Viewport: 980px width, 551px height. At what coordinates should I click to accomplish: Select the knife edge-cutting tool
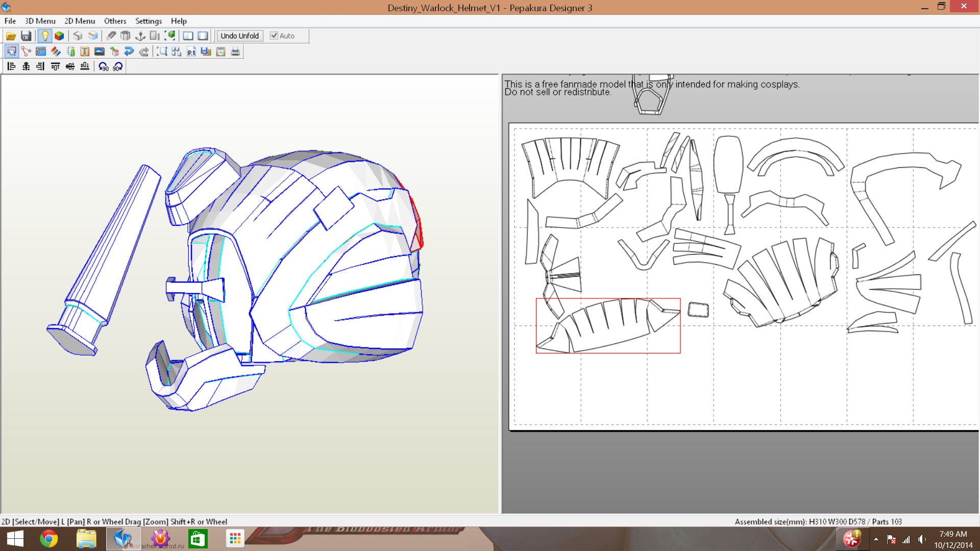click(x=111, y=36)
